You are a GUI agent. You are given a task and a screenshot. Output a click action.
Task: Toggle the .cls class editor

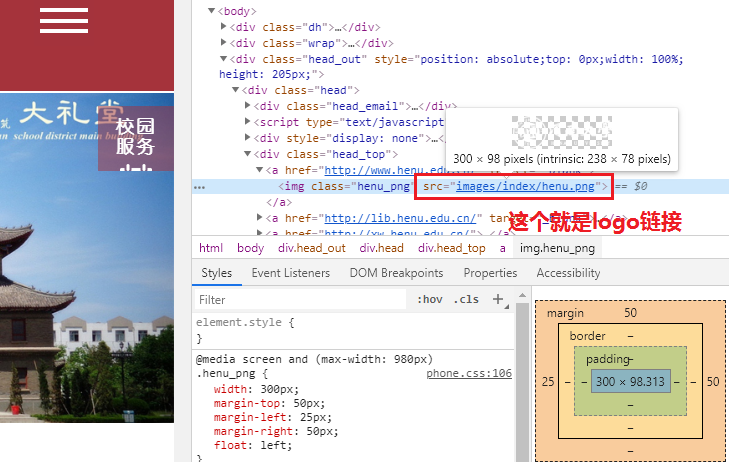[x=466, y=300]
